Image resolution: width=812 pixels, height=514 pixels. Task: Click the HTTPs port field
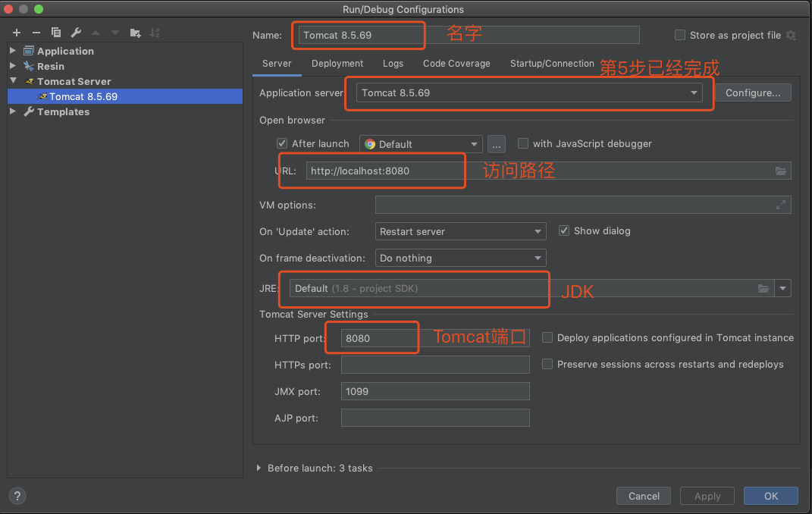pos(435,365)
